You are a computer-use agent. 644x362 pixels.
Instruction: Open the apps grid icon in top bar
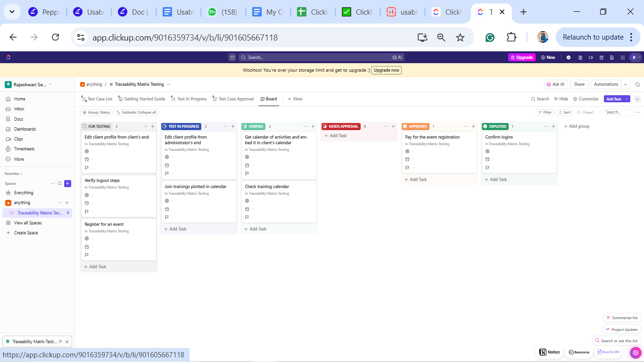622,58
